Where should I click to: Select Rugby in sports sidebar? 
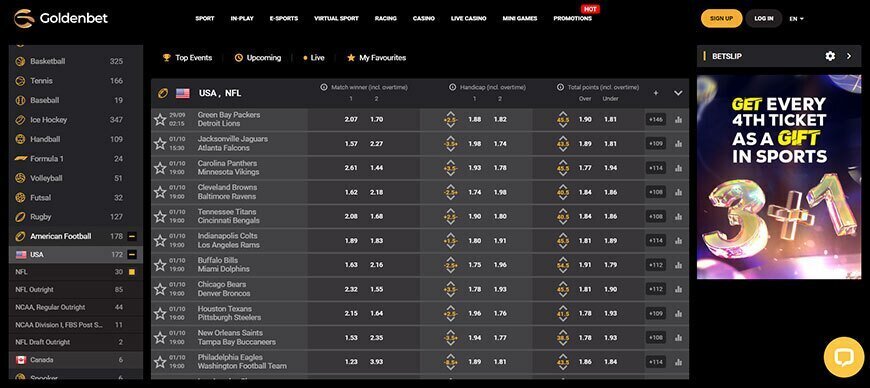75,216
